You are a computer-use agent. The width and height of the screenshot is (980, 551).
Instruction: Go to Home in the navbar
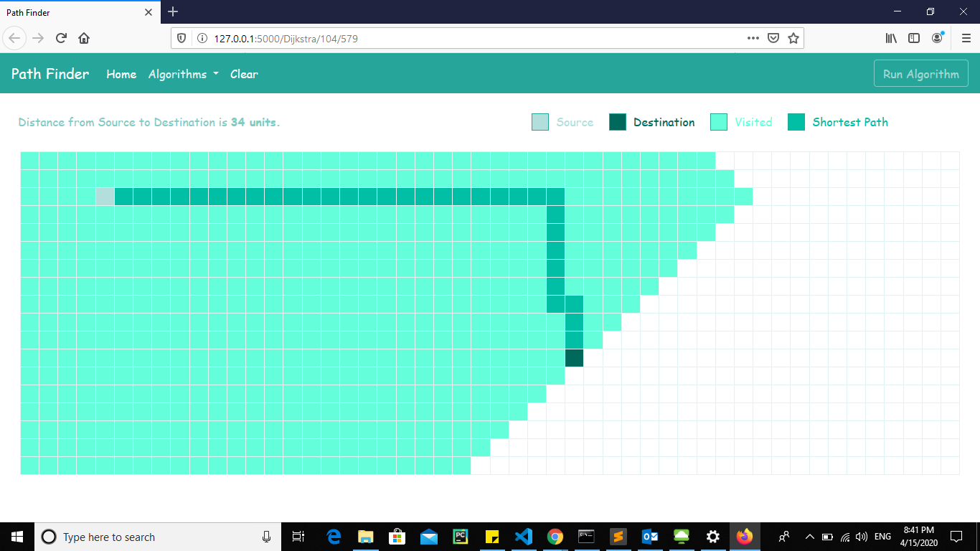coord(121,74)
